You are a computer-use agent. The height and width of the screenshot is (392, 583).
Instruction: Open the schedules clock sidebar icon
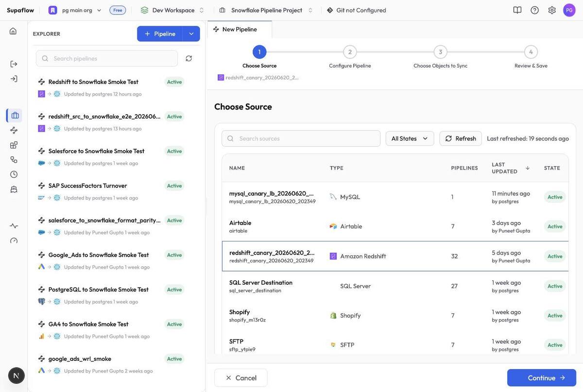(x=14, y=174)
